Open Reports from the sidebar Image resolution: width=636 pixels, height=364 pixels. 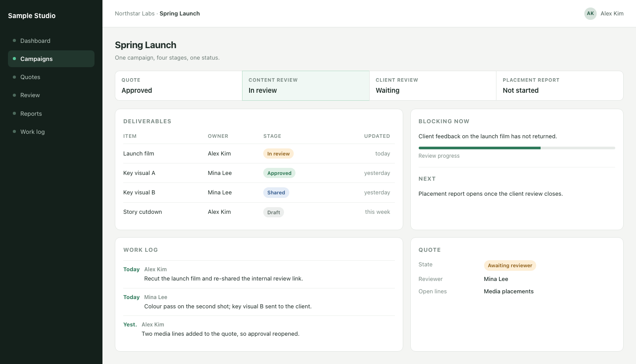51,114
